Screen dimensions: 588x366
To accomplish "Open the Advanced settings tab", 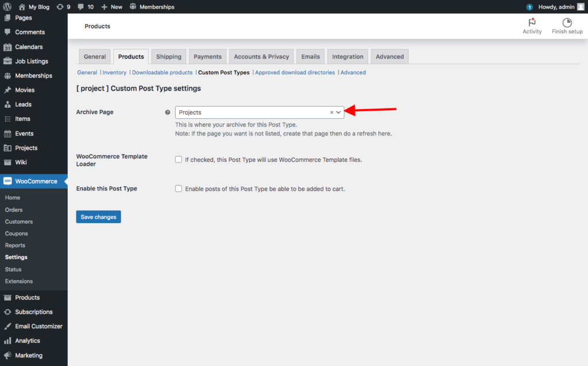I will click(x=390, y=57).
